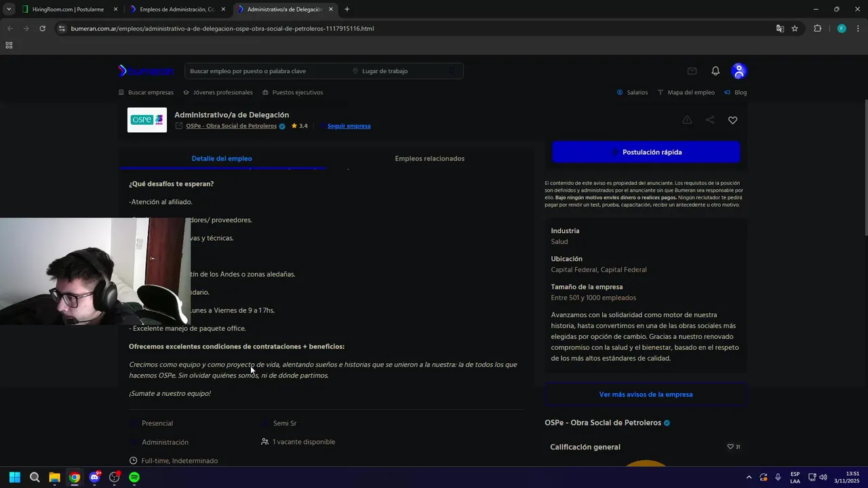
Task: Click the Bumeran logo
Action: (x=146, y=71)
